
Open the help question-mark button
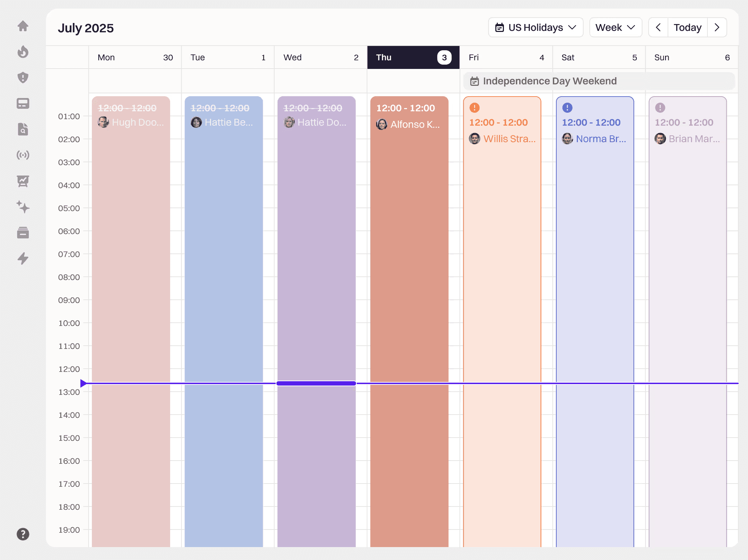(23, 535)
